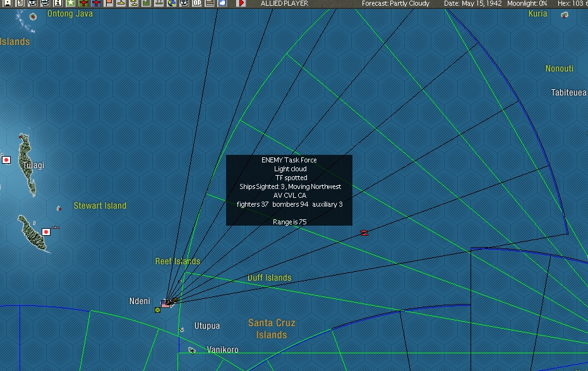Click the orange flag toolbar icon
The image size is (588, 371).
point(109,3)
